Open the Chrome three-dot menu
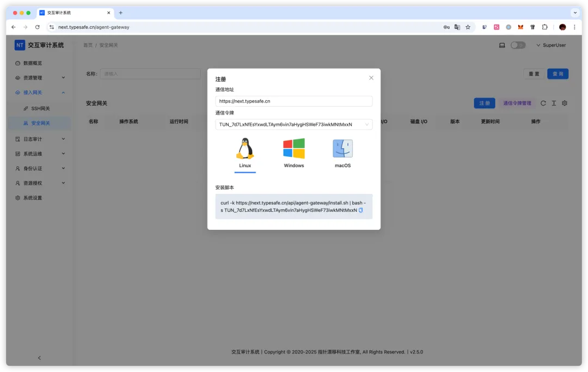588x372 pixels. (x=574, y=27)
